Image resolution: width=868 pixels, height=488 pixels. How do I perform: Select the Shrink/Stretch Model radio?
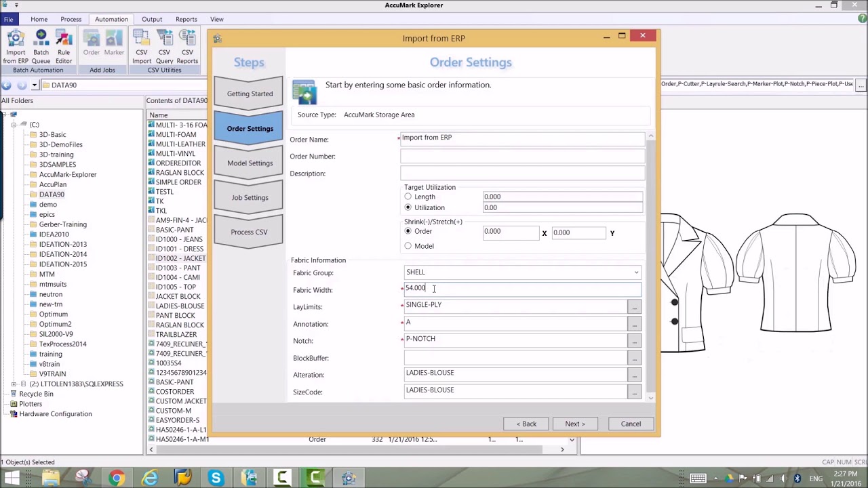coord(408,246)
